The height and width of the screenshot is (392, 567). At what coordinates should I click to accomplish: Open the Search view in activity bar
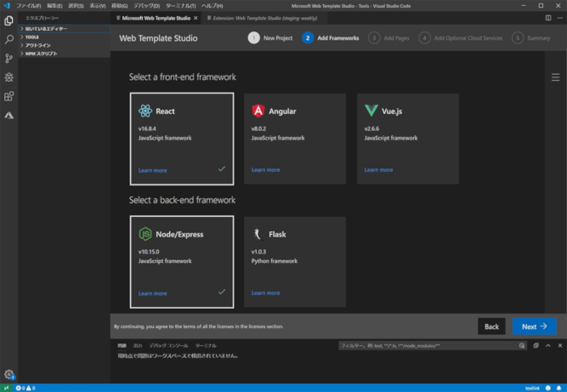coord(9,40)
